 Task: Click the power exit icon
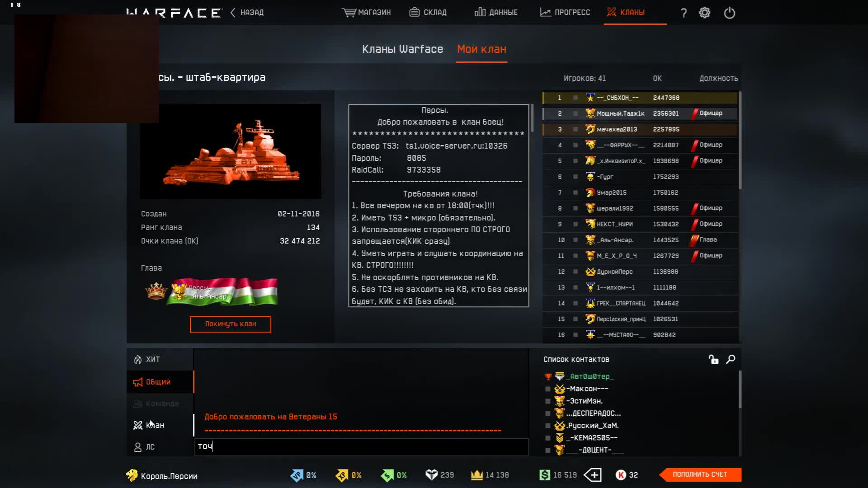pos(729,13)
